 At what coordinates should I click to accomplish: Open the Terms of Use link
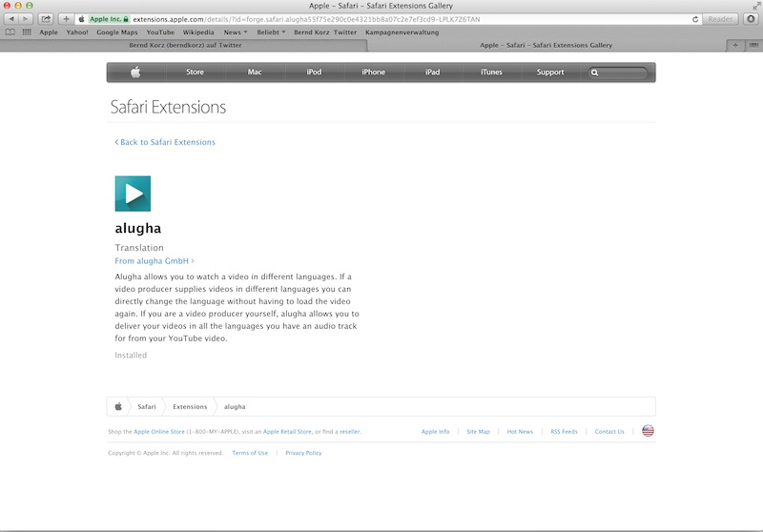250,453
